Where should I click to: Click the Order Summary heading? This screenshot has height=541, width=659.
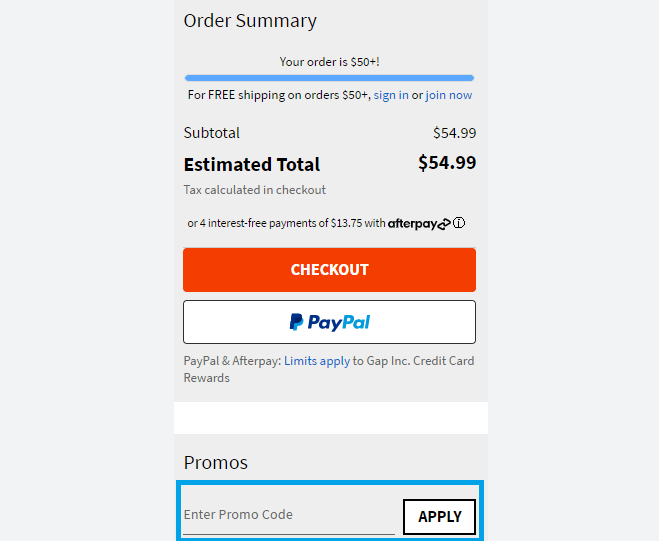(250, 21)
